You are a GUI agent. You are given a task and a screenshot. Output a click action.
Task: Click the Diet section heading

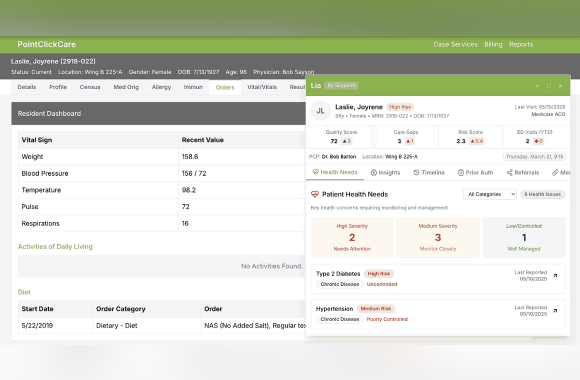24,292
